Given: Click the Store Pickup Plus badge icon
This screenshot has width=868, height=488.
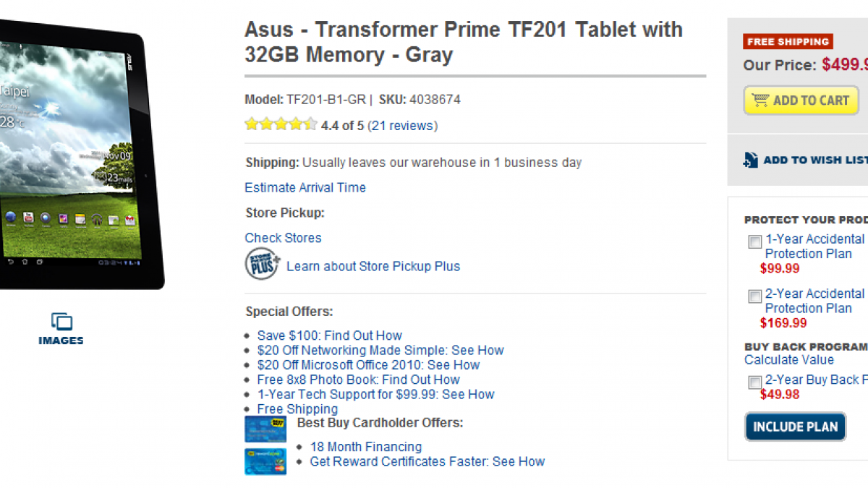Looking at the screenshot, I should pyautogui.click(x=262, y=264).
